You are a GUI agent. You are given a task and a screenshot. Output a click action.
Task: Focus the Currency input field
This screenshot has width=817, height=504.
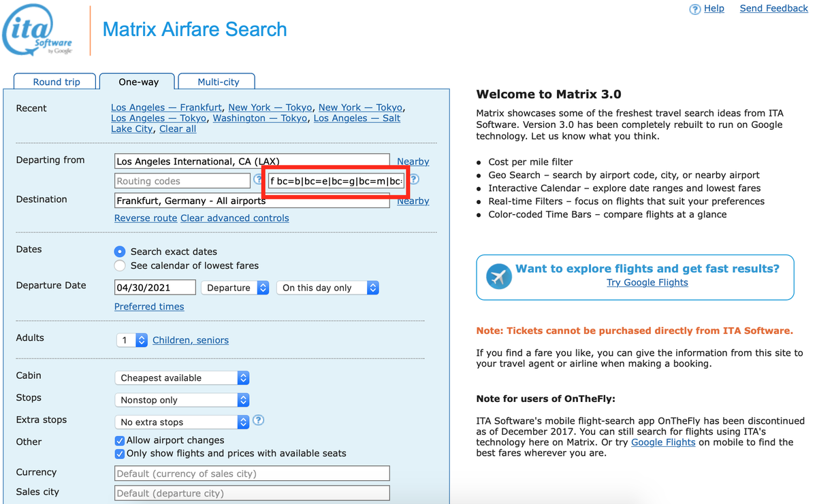click(x=252, y=473)
